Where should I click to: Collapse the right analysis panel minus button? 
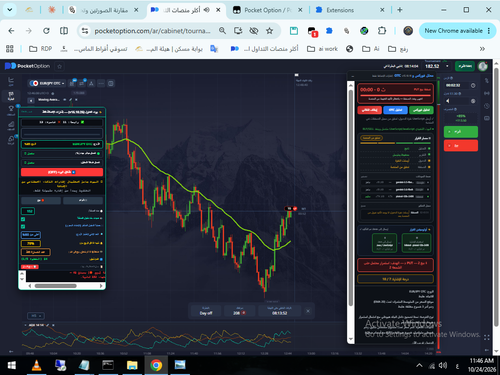pyautogui.click(x=353, y=76)
